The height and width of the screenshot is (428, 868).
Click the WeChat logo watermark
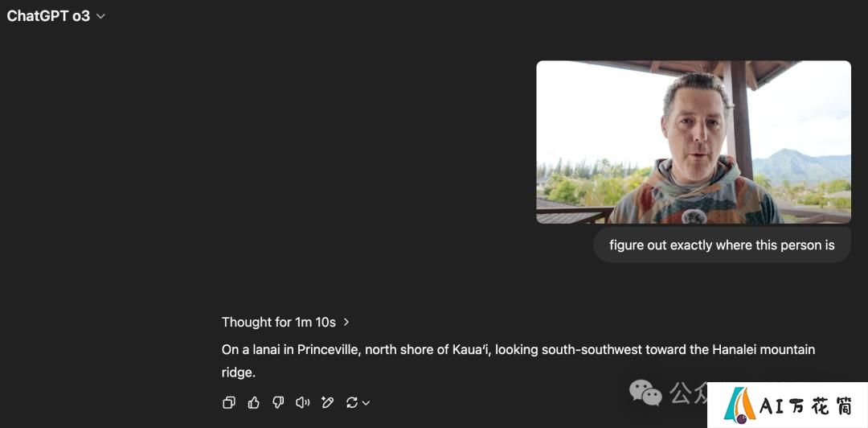[x=645, y=392]
